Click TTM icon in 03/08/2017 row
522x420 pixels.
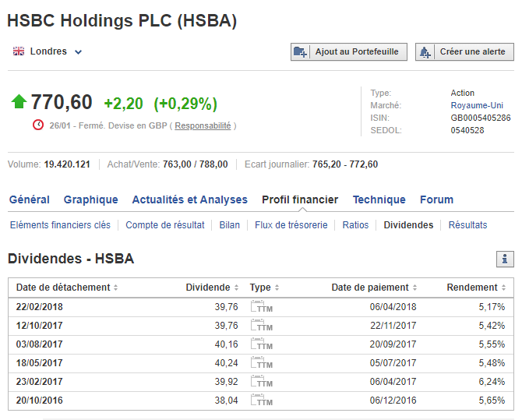click(x=262, y=344)
